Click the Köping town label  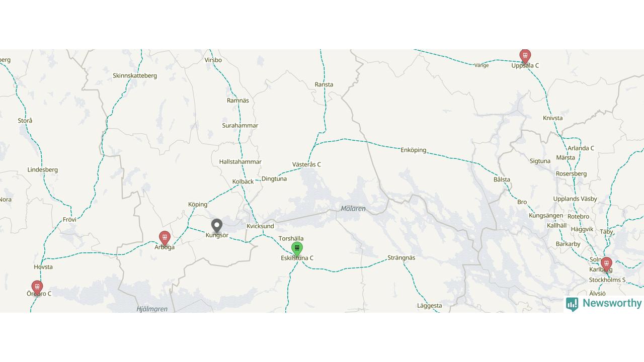[198, 204]
